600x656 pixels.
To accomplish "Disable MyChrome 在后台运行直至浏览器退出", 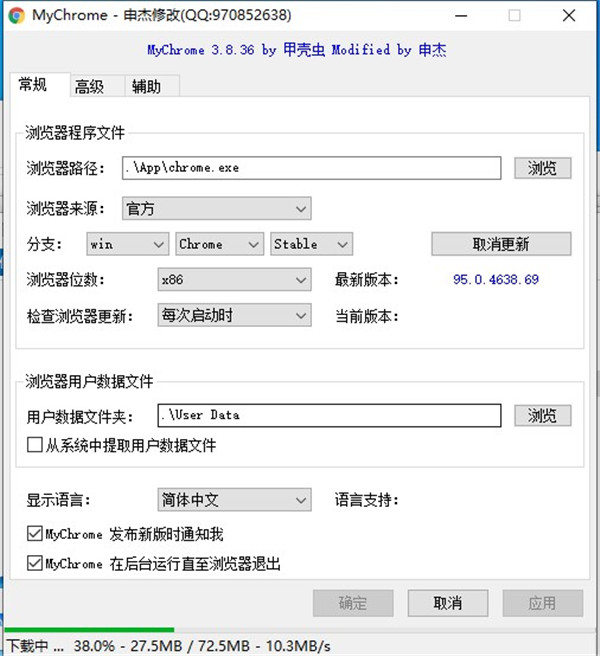I will click(x=36, y=564).
